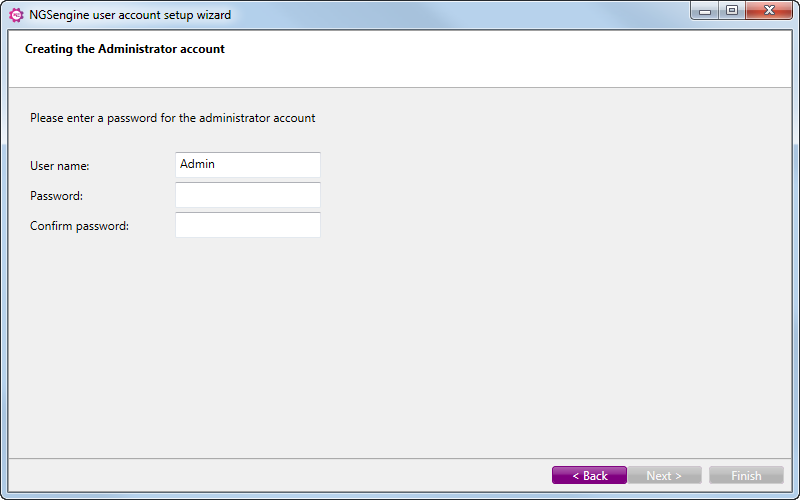Click empty space in the white header banner
Viewport: 800px width, 500px height.
tap(510, 59)
